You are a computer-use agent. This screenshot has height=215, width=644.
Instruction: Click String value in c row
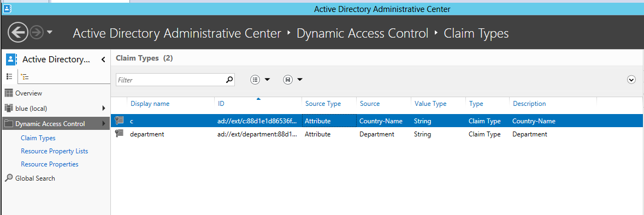pos(423,121)
